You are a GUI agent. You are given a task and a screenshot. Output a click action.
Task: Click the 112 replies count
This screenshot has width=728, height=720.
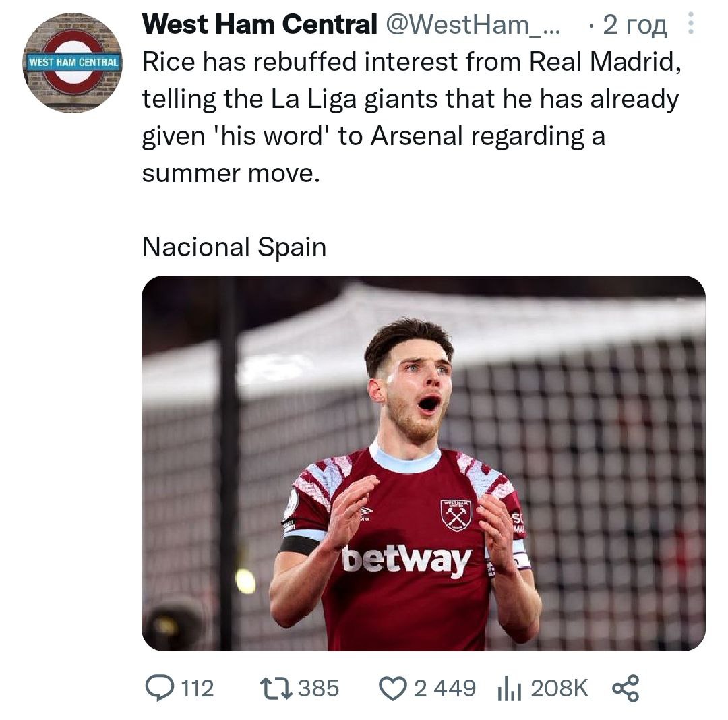(198, 688)
